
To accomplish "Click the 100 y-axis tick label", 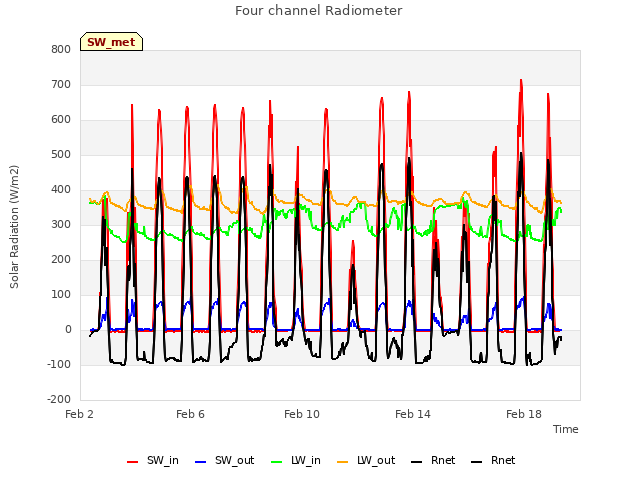I will [61, 295].
